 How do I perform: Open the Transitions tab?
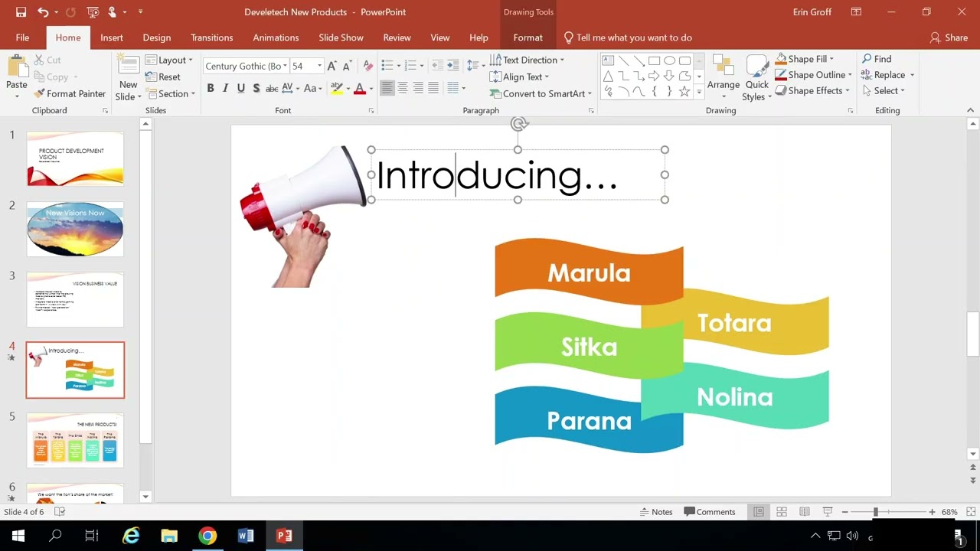(x=212, y=37)
